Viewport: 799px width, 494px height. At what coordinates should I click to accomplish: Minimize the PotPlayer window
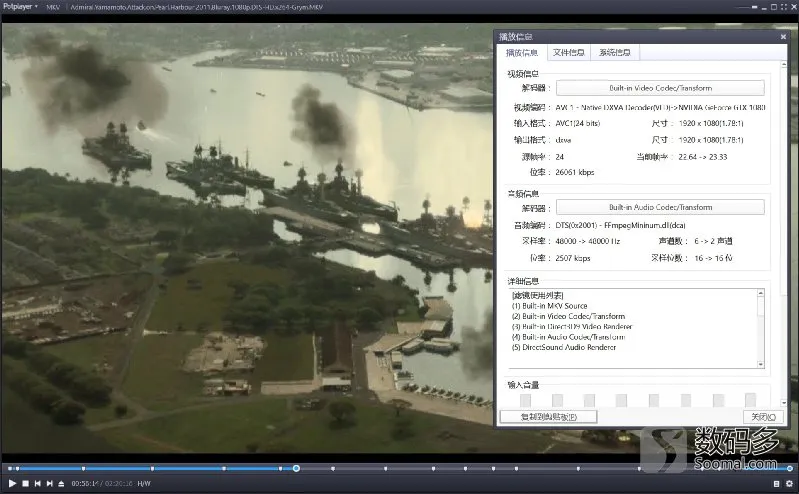[764, 7]
